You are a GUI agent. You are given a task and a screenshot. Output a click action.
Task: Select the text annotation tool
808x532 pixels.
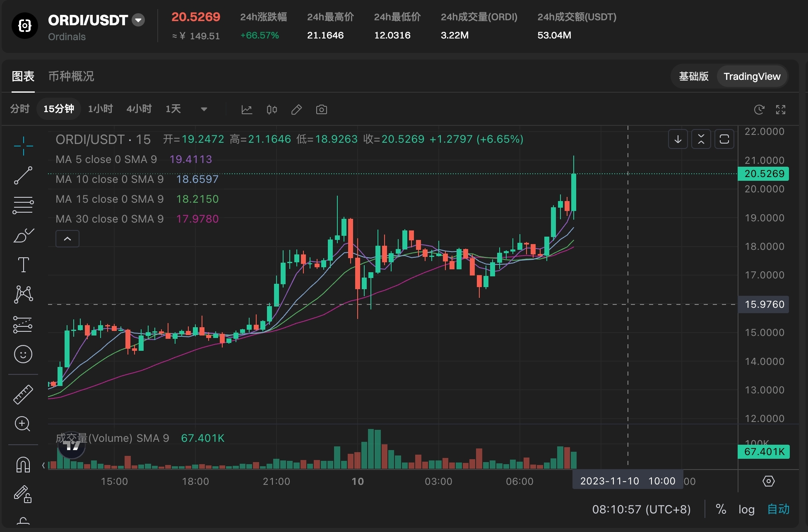click(x=23, y=265)
